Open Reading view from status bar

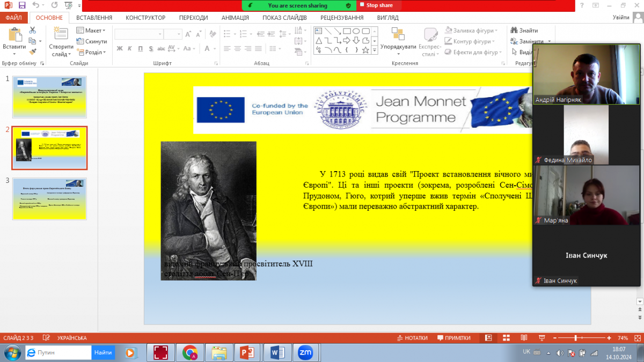(523, 338)
